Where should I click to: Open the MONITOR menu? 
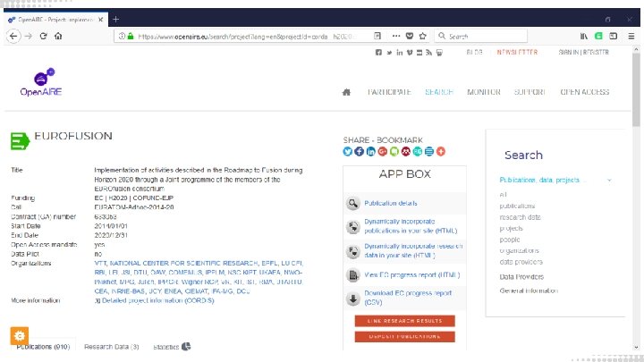(x=484, y=92)
